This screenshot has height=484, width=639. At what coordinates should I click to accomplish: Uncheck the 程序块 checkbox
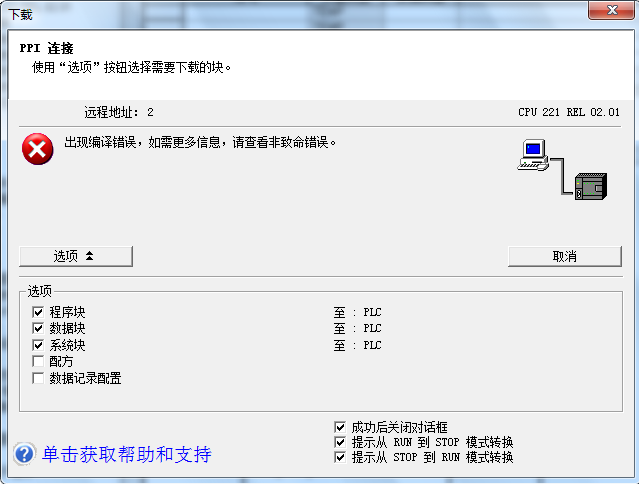coord(39,312)
